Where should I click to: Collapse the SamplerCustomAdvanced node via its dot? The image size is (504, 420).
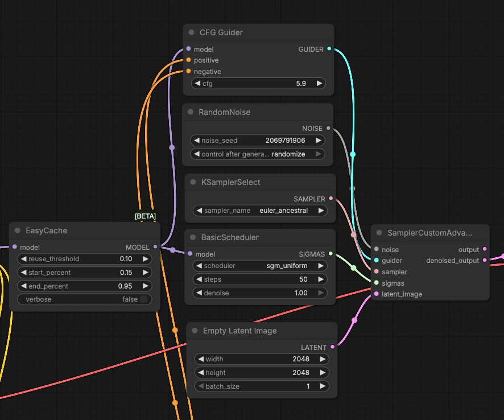[379, 233]
